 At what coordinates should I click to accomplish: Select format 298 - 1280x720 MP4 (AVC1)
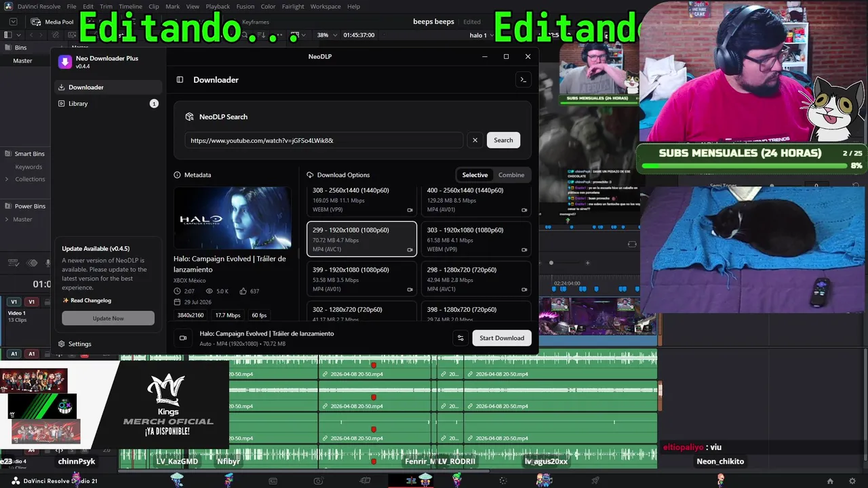pyautogui.click(x=476, y=279)
